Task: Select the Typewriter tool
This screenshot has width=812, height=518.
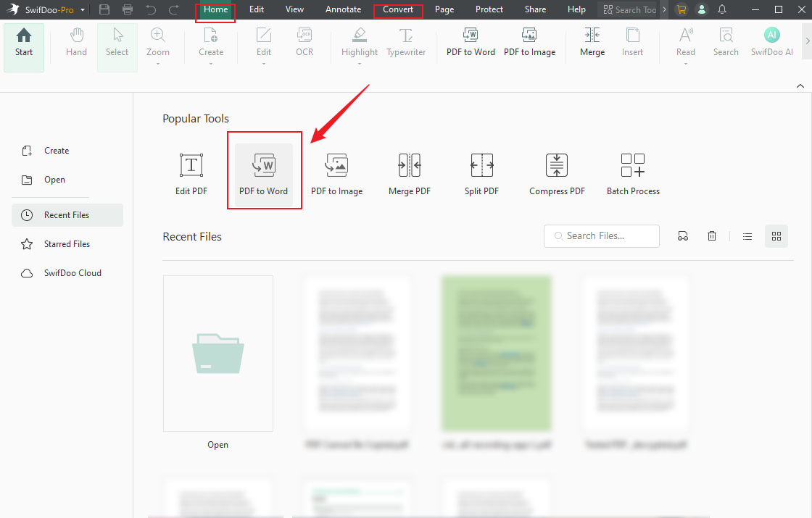Action: (x=406, y=42)
